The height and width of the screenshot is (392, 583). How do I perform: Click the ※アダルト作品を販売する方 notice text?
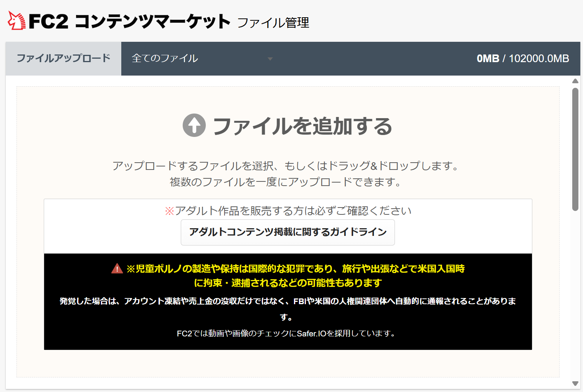pyautogui.click(x=288, y=211)
